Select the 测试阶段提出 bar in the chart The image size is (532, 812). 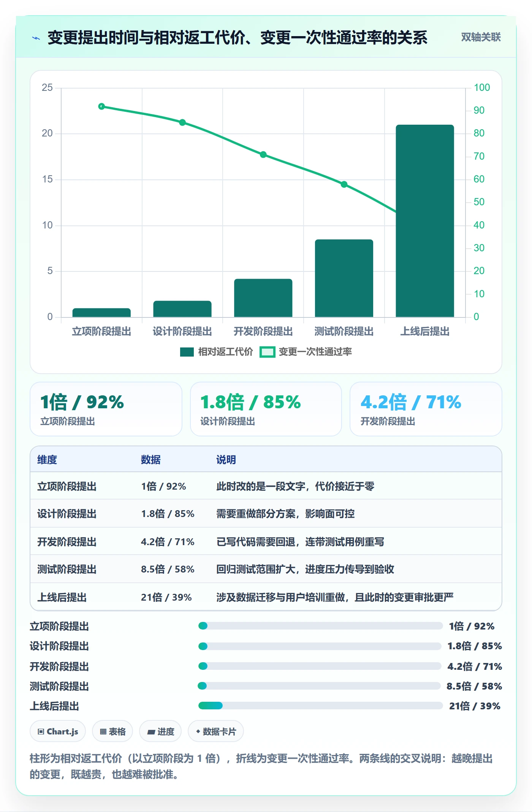pyautogui.click(x=344, y=278)
